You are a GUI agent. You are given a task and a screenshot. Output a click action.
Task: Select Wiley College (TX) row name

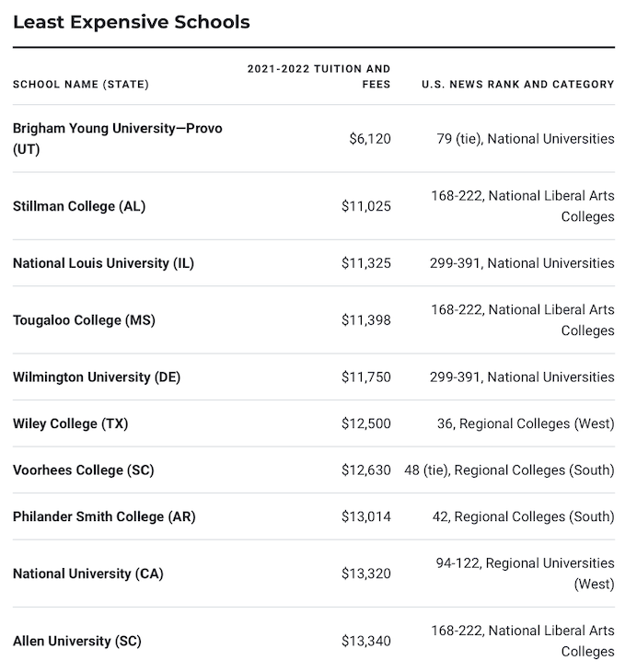[71, 423]
